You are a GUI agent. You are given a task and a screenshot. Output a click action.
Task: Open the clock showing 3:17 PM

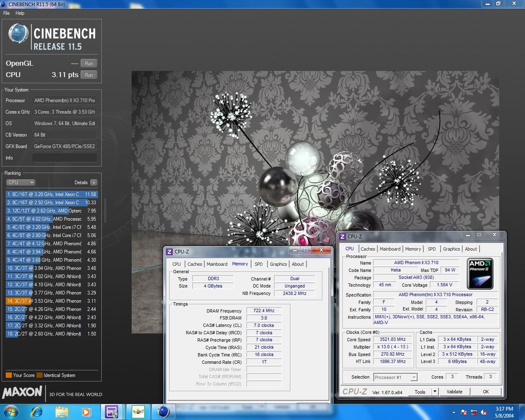(504, 412)
